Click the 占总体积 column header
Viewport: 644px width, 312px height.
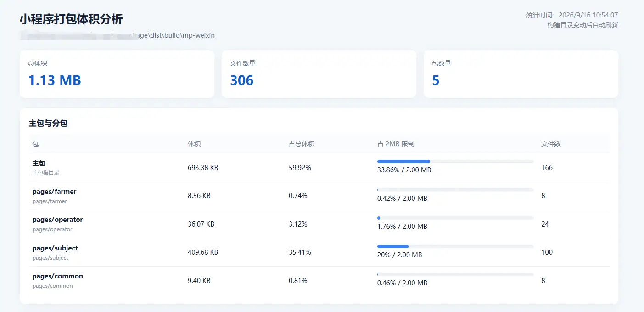[302, 144]
